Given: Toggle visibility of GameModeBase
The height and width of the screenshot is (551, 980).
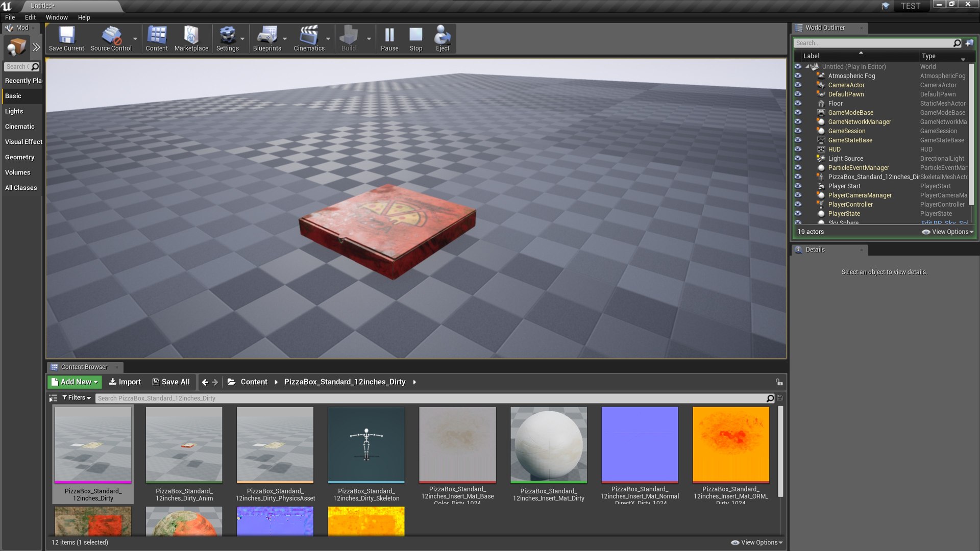Looking at the screenshot, I should tap(798, 112).
